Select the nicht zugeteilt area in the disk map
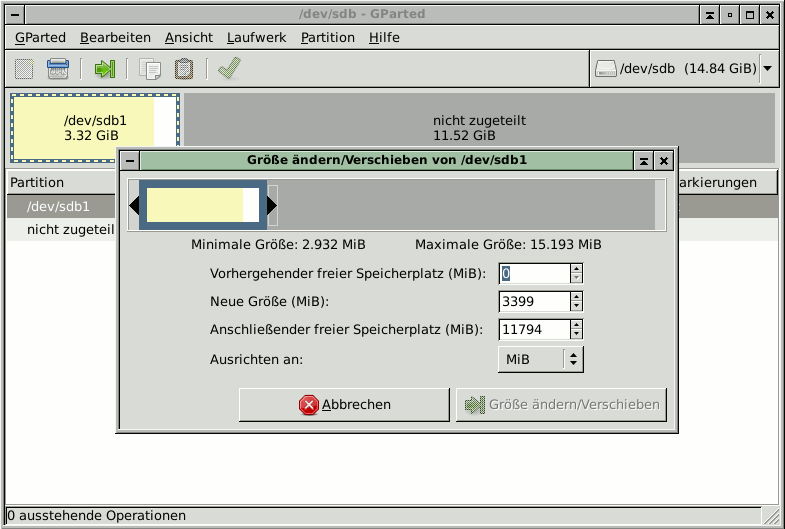Image resolution: width=785 pixels, height=529 pixels. 478,127
